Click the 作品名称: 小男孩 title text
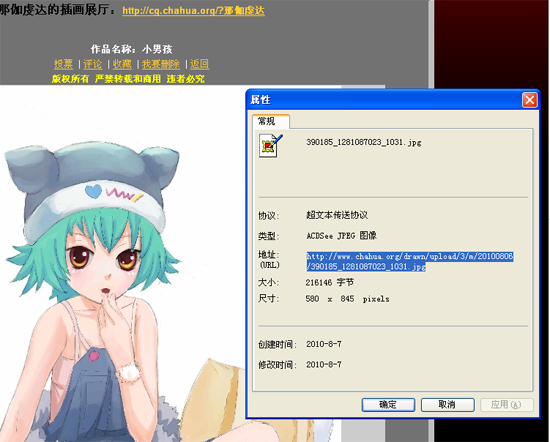550x442 pixels. click(132, 49)
